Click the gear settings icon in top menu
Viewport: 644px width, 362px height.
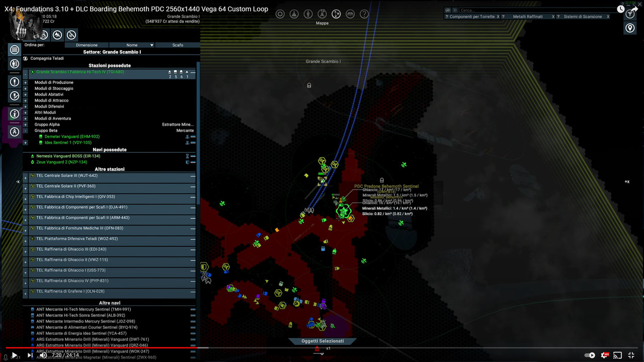coord(280,14)
